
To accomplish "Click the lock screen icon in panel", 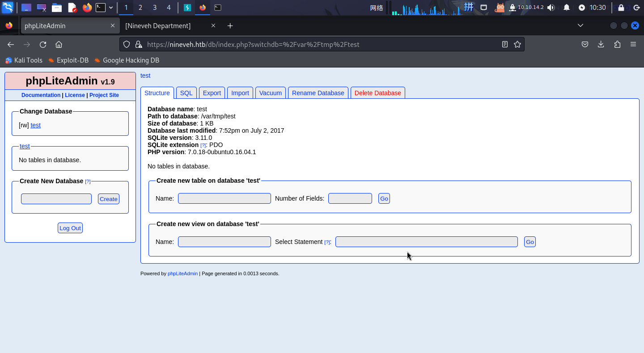I will point(621,8).
